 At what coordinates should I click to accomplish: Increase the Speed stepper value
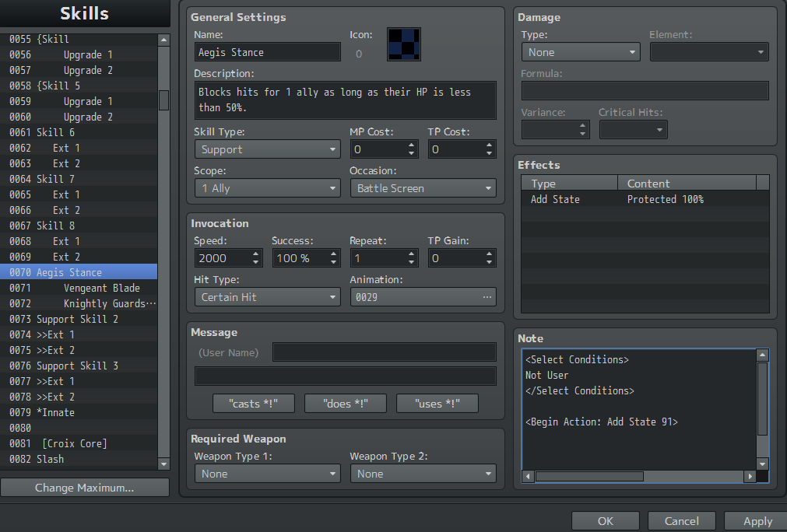pos(256,254)
